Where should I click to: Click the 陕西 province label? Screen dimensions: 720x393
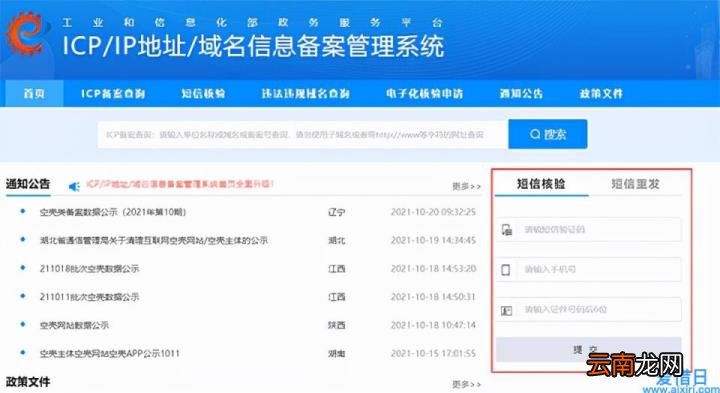coord(337,326)
